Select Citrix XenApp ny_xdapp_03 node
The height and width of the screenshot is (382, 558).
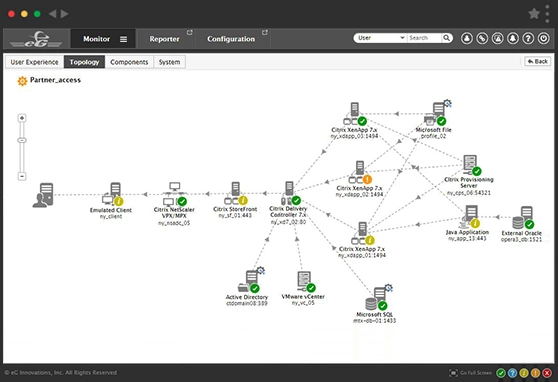(354, 114)
